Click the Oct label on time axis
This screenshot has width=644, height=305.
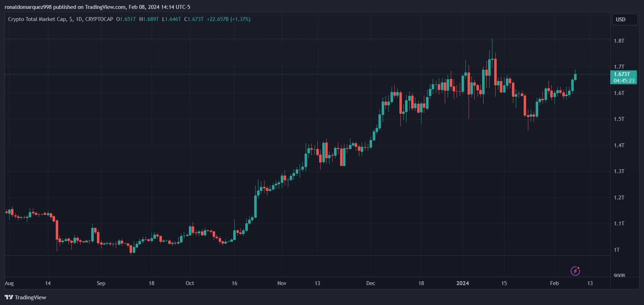(190, 283)
